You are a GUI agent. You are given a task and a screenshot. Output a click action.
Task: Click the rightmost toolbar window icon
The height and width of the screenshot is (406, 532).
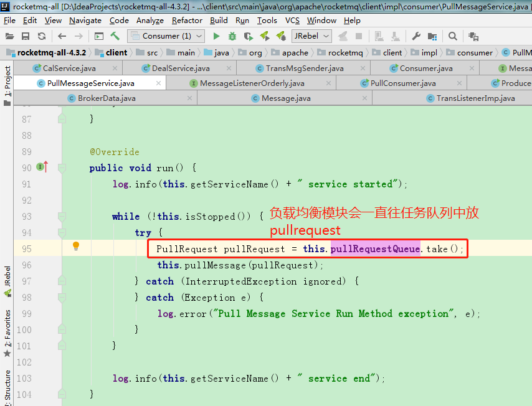[473, 36]
